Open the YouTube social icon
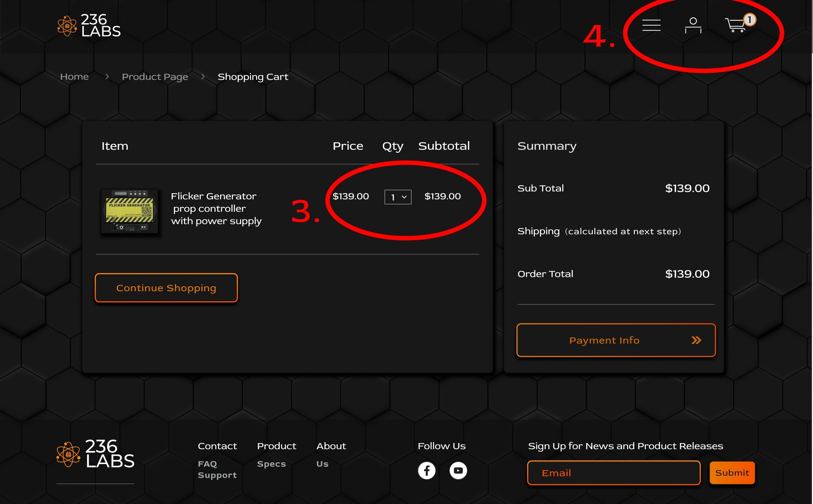This screenshot has height=504, width=813. pyautogui.click(x=458, y=470)
